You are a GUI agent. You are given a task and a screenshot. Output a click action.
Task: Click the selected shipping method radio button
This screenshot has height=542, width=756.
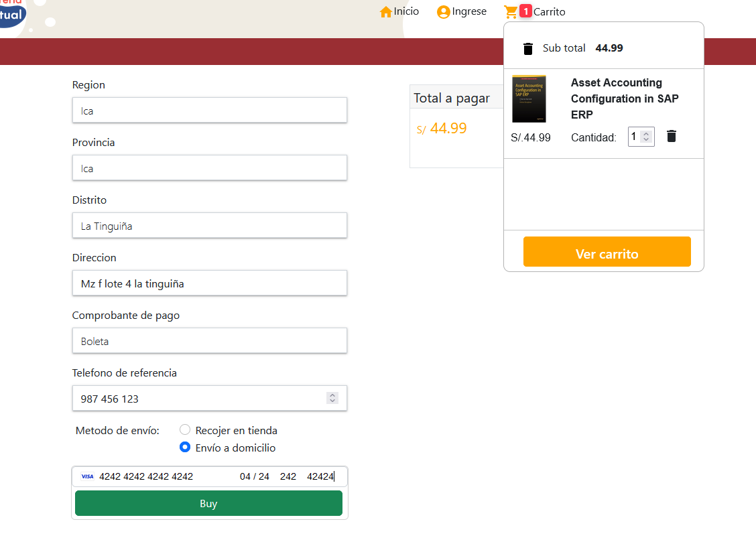pyautogui.click(x=184, y=447)
